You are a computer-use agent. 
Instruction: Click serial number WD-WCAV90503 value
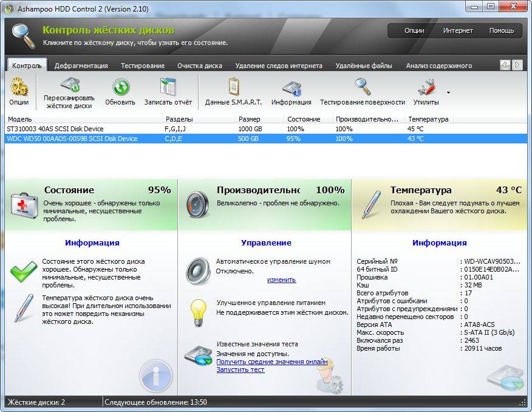click(492, 261)
